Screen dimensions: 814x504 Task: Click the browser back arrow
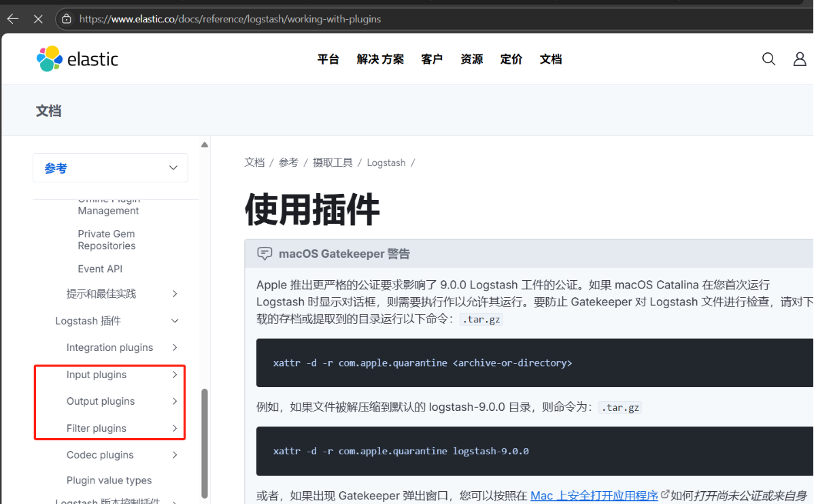tap(13, 19)
